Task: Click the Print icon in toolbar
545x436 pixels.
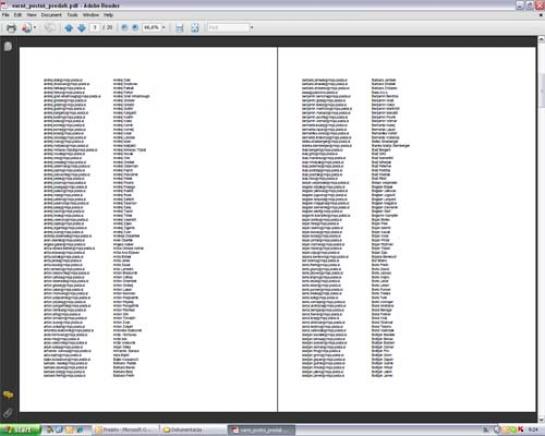Action: tap(11, 28)
